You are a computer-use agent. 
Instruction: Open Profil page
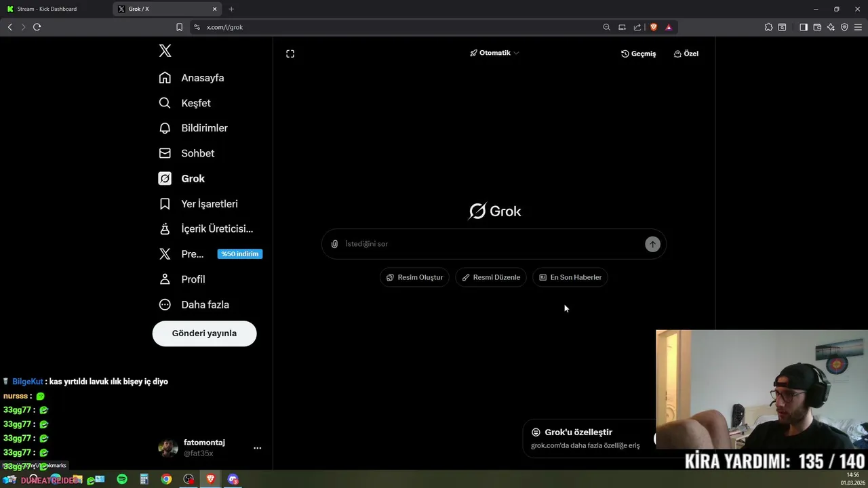click(182, 279)
